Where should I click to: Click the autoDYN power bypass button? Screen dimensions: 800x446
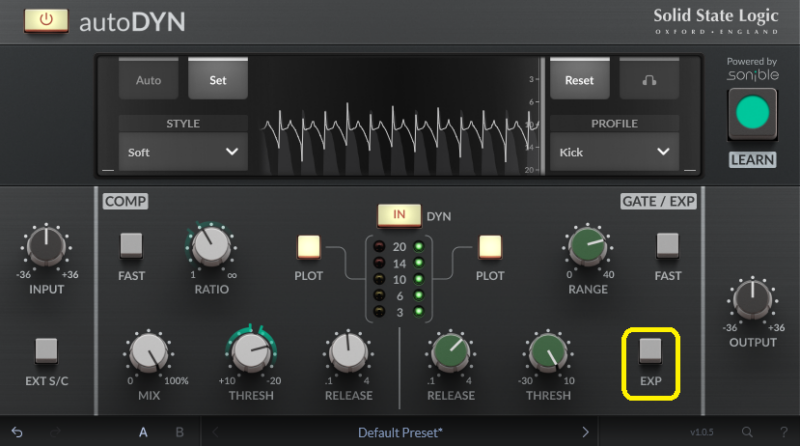click(x=46, y=20)
